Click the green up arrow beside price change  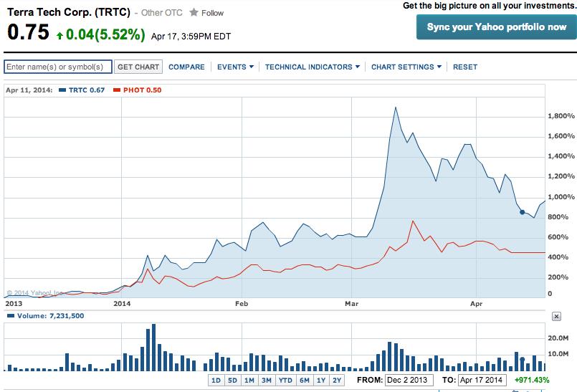(x=59, y=36)
